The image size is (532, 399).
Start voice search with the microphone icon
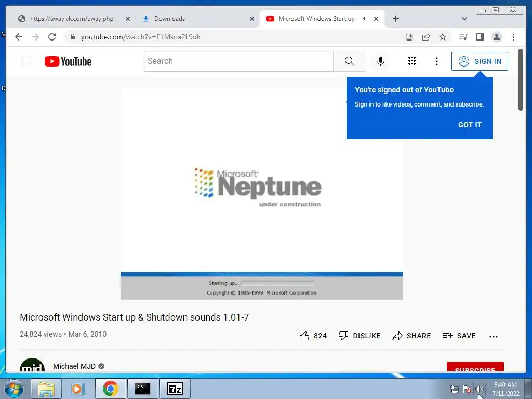point(381,61)
